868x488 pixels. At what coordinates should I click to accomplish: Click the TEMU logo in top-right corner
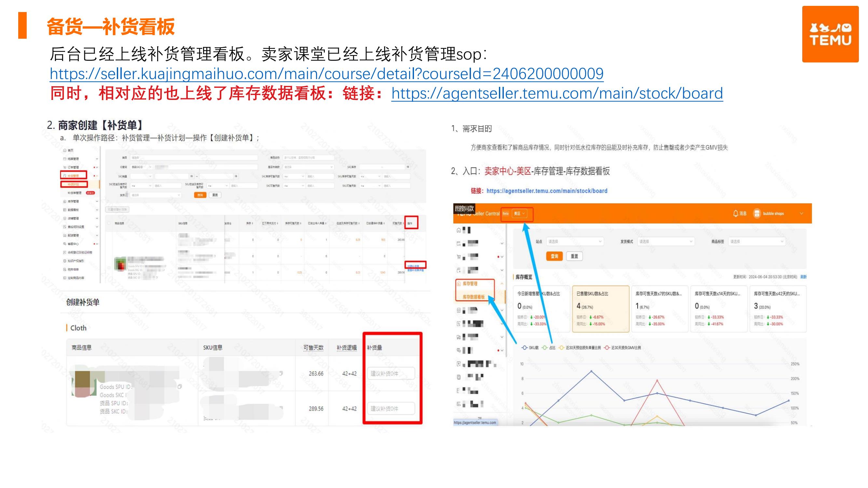pos(830,34)
